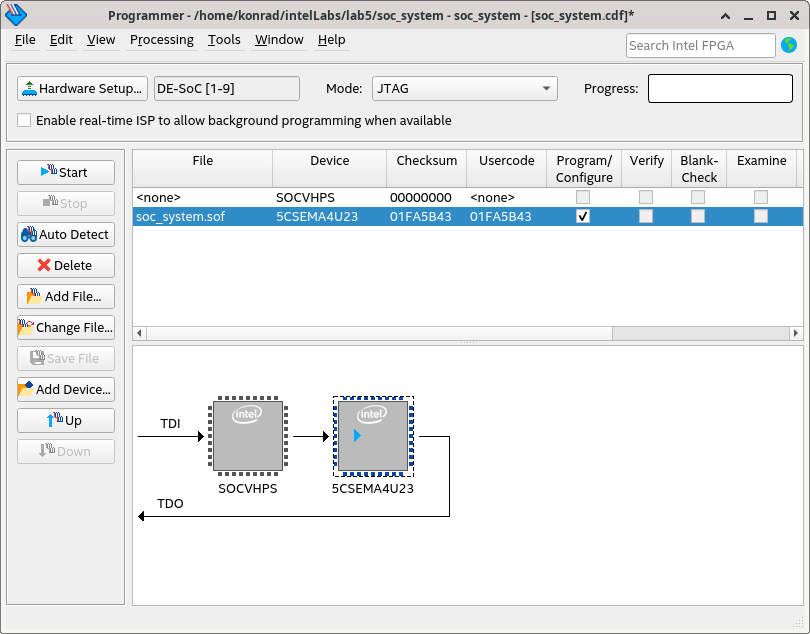810x634 pixels.
Task: Open the Add Device dialog
Action: coord(66,390)
